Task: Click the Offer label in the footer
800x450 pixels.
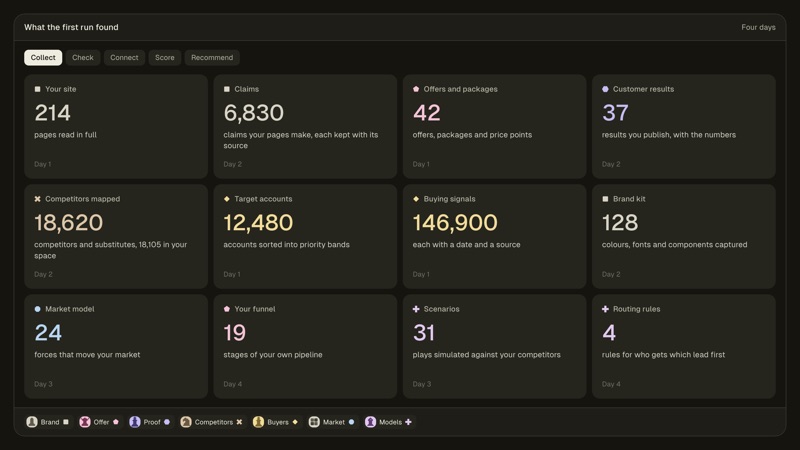Action: (101, 422)
